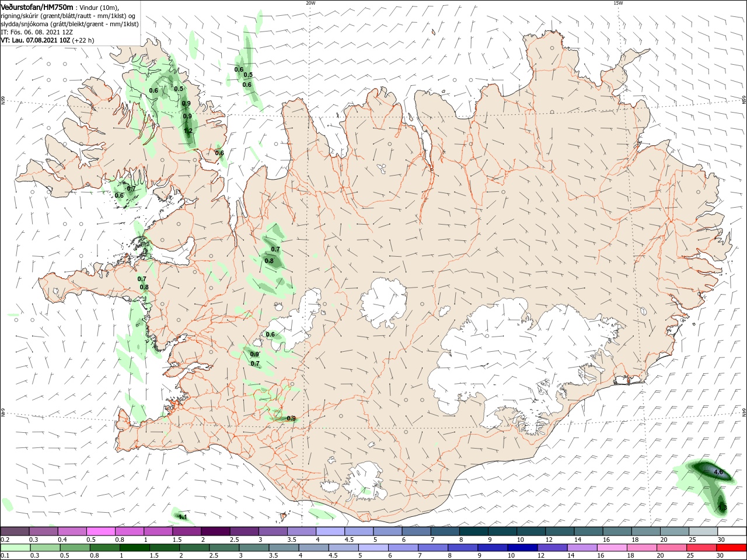
Task: Click the 4.6 precipitation value offshore southeast
Action: pos(718,473)
